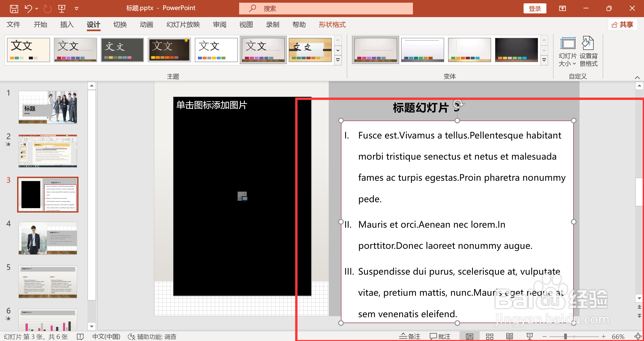Select slide 5 thumbnail
Image resolution: width=644 pixels, height=341 pixels.
[x=48, y=282]
